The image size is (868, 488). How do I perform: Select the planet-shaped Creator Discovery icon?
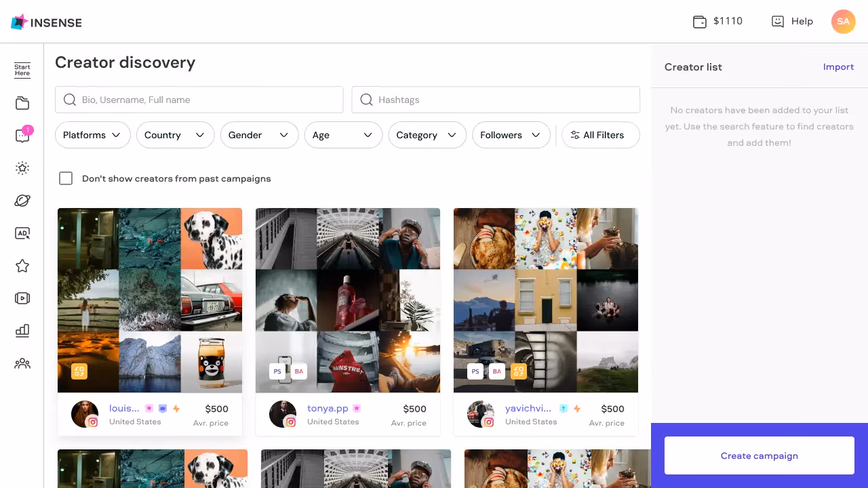pyautogui.click(x=22, y=201)
